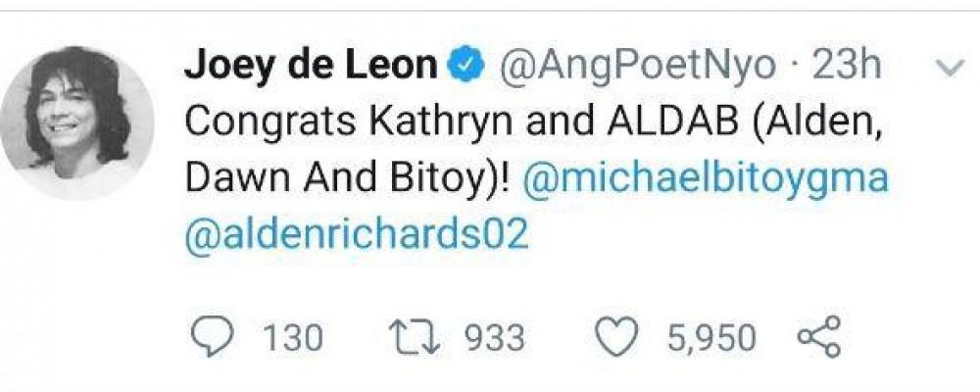980x392 pixels.
Task: Click the 130 replies count
Action: coord(292,339)
